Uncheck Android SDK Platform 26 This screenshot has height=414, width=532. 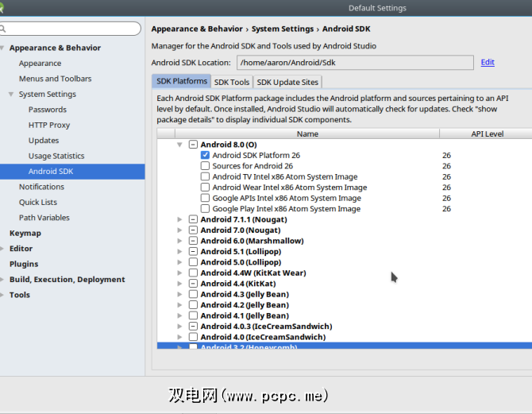point(205,155)
